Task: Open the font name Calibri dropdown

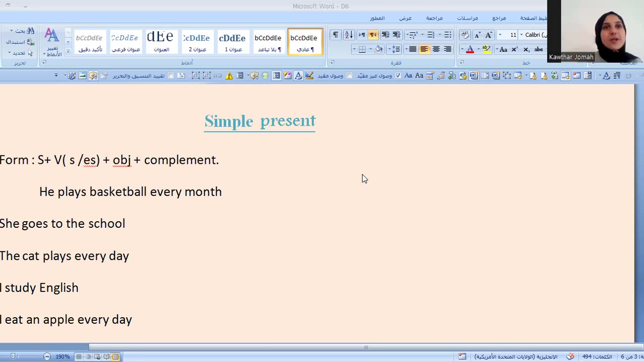Action: 522,35
